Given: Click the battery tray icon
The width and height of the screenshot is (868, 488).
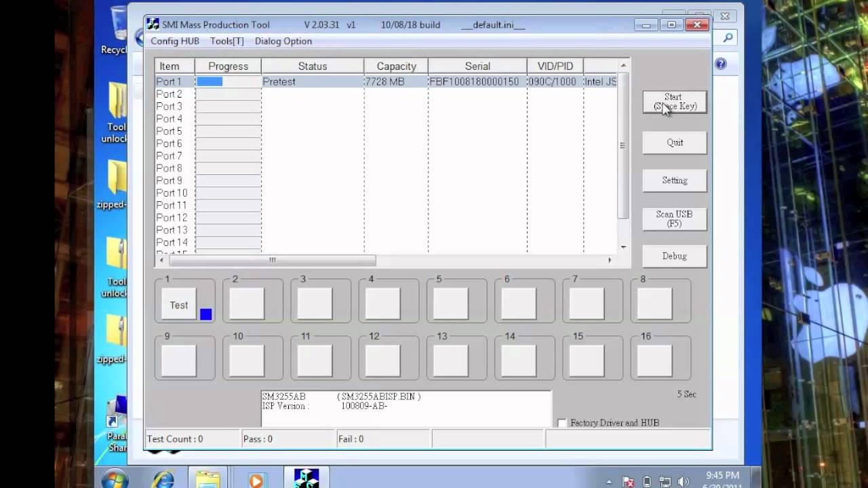Looking at the screenshot, I should [x=647, y=482].
